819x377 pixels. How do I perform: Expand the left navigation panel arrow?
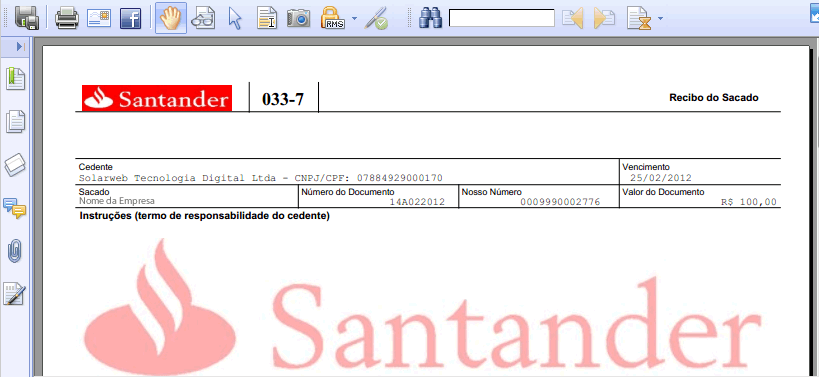click(20, 47)
